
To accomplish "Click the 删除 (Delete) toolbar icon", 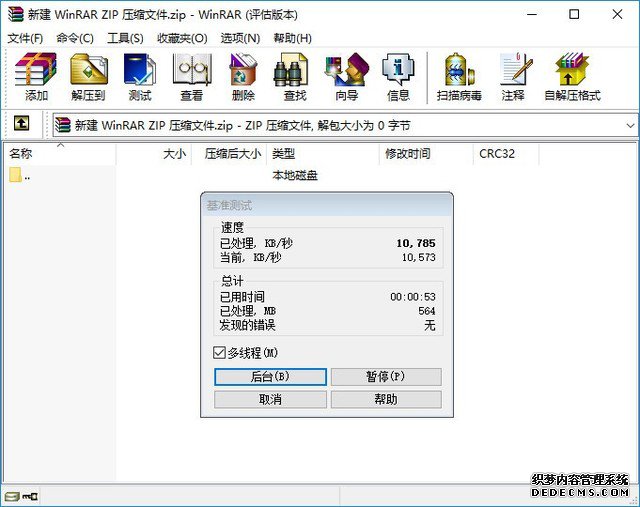I will coord(243,69).
